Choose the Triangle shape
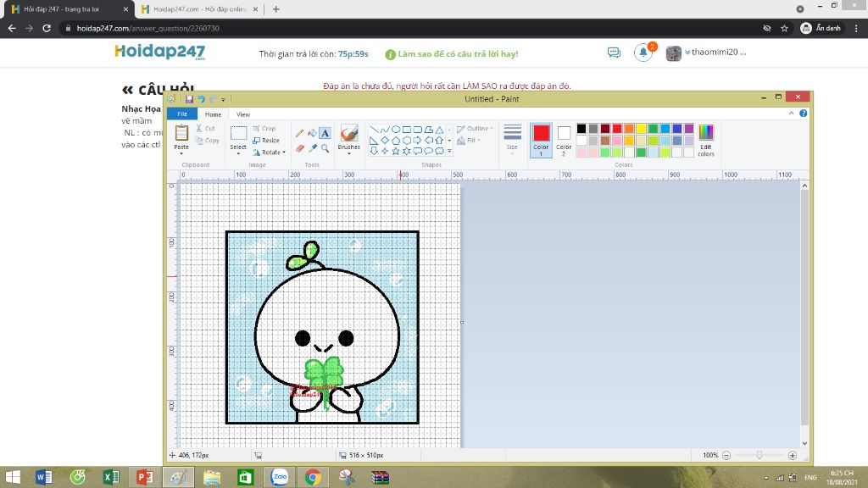 [x=439, y=130]
